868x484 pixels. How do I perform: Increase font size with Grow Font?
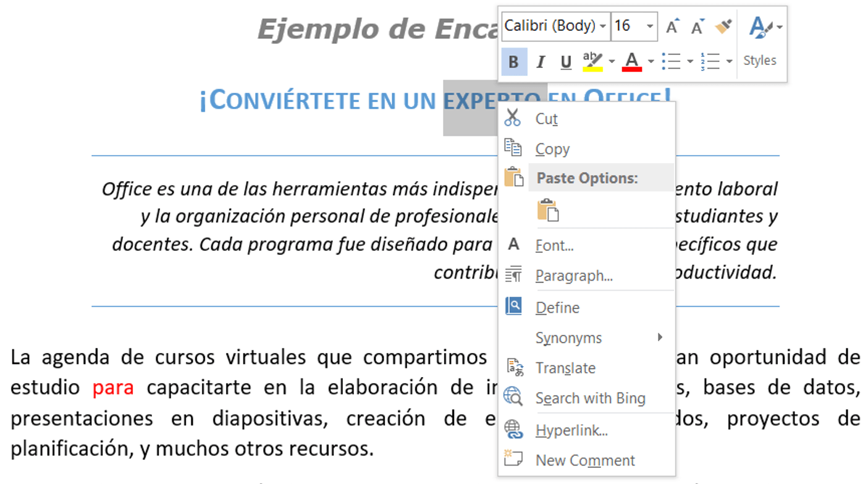click(x=672, y=26)
